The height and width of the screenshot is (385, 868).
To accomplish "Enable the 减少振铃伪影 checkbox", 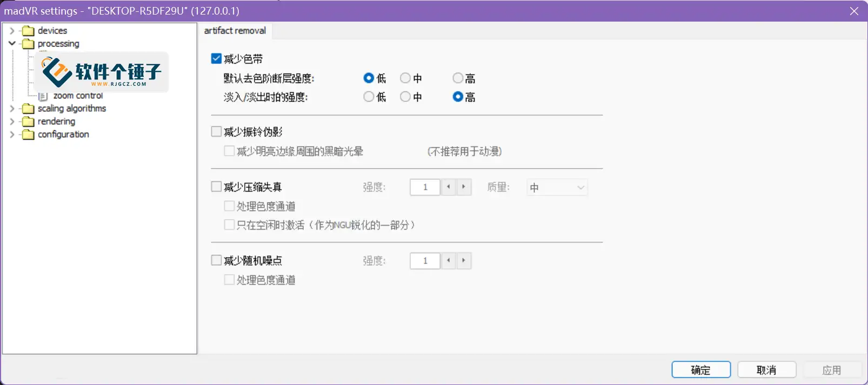I will click(216, 131).
